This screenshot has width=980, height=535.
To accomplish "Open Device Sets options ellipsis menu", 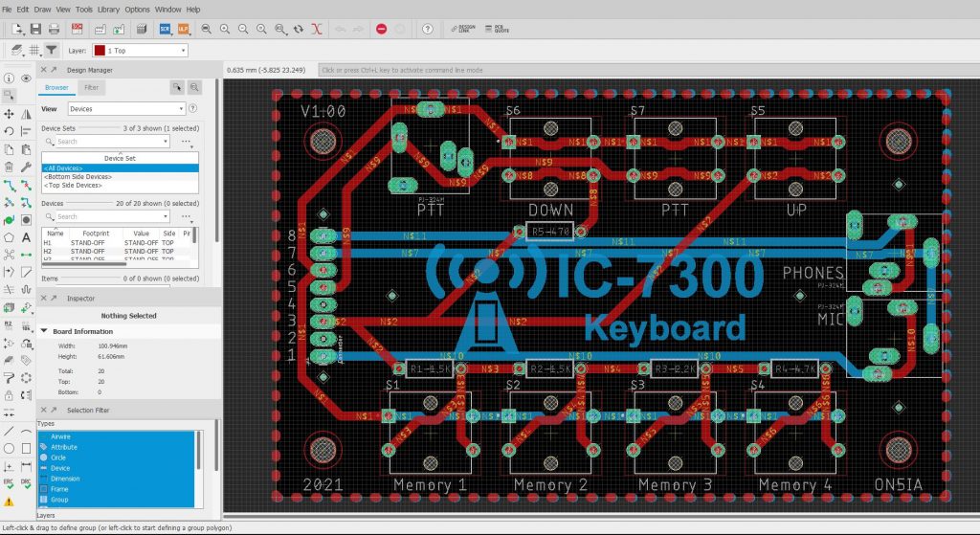I will tap(187, 142).
